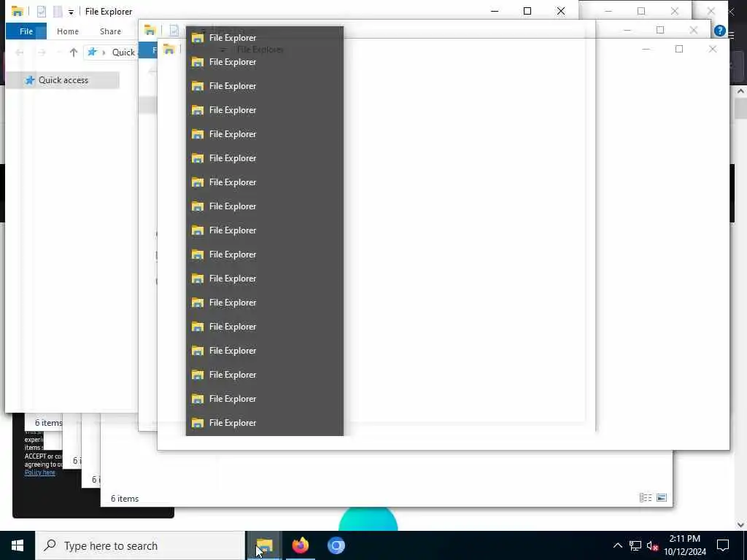The image size is (747, 560).
Task: Click the Up arrow navigation button
Action: 74,52
